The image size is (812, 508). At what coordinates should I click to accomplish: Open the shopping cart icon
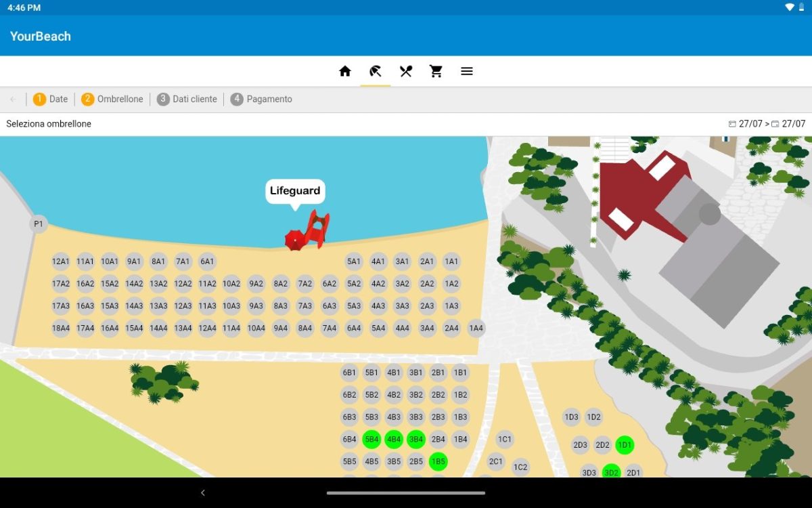pos(436,71)
